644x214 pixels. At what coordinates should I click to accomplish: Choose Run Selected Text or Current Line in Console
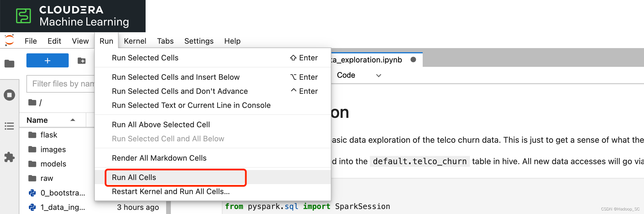point(213,105)
